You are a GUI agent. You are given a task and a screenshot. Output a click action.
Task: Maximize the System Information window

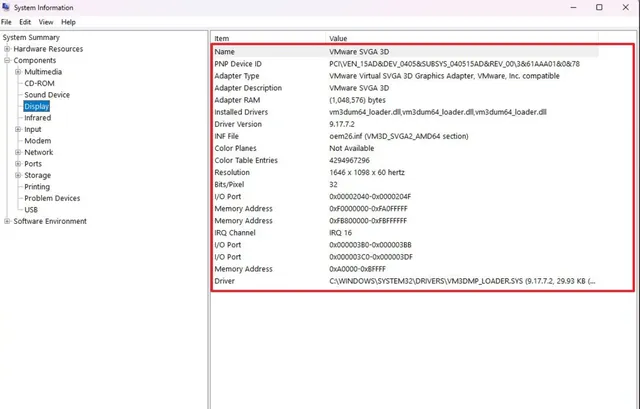pyautogui.click(x=599, y=7)
